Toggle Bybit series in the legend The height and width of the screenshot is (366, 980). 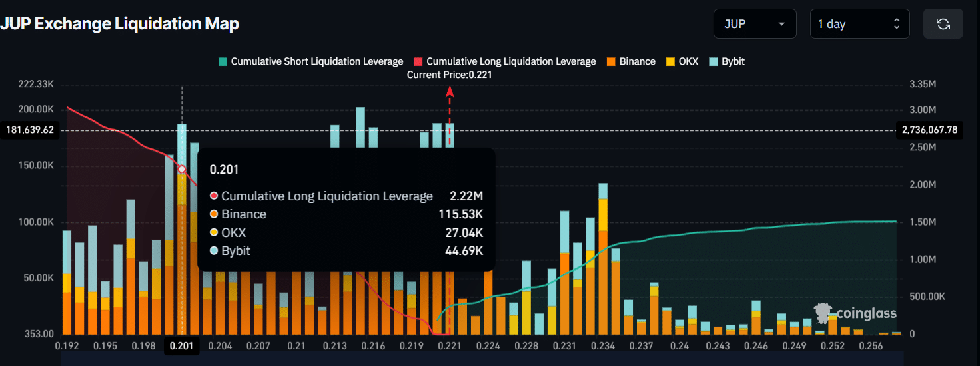click(x=732, y=61)
